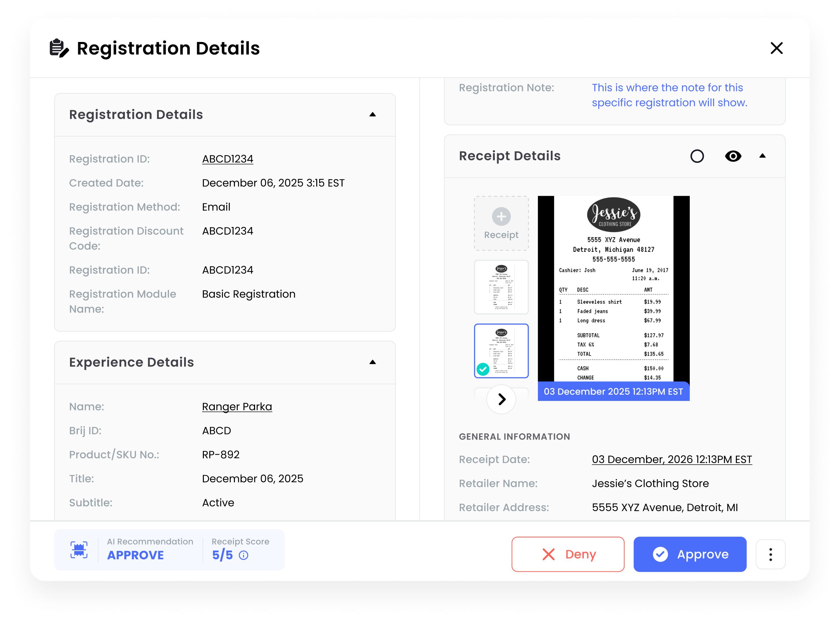The height and width of the screenshot is (623, 840).
Task: Close the Registration Details dialog
Action: coord(776,48)
